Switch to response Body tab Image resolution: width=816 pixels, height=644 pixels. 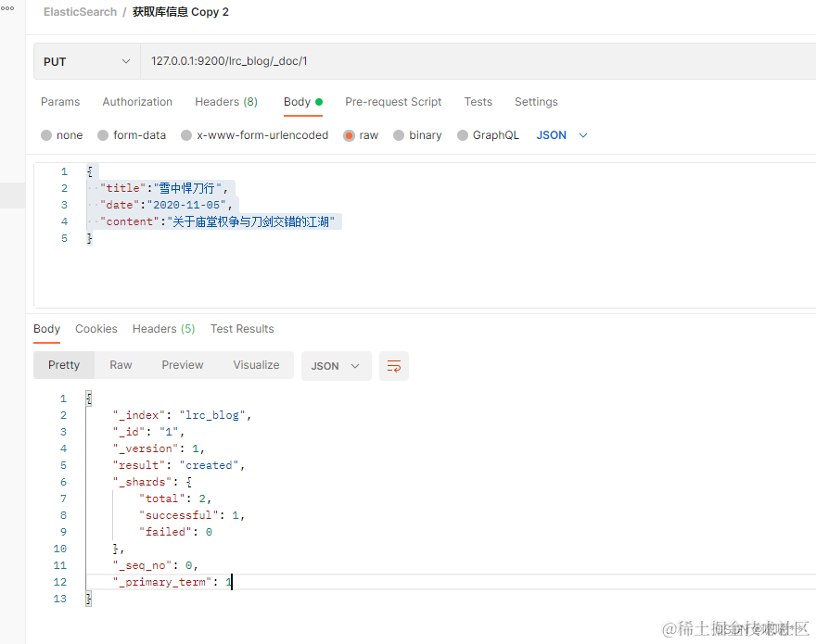[x=47, y=329]
